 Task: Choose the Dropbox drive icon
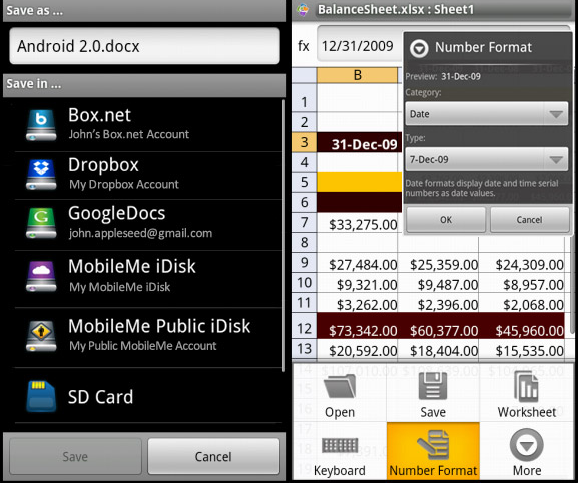tap(41, 174)
